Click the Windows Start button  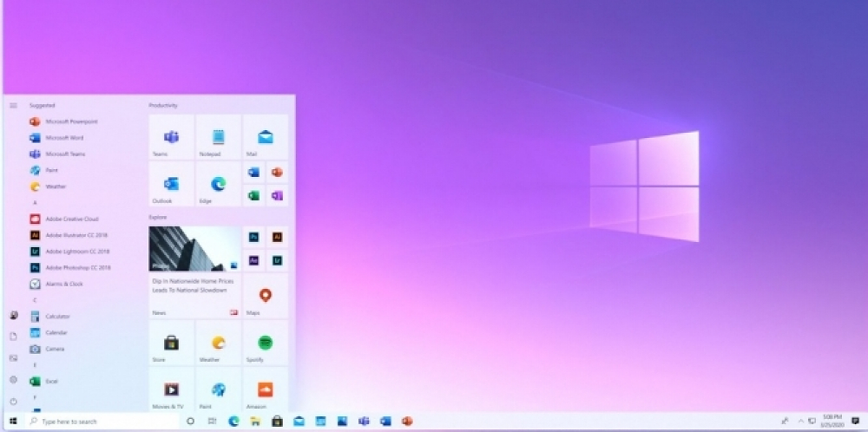(x=13, y=422)
